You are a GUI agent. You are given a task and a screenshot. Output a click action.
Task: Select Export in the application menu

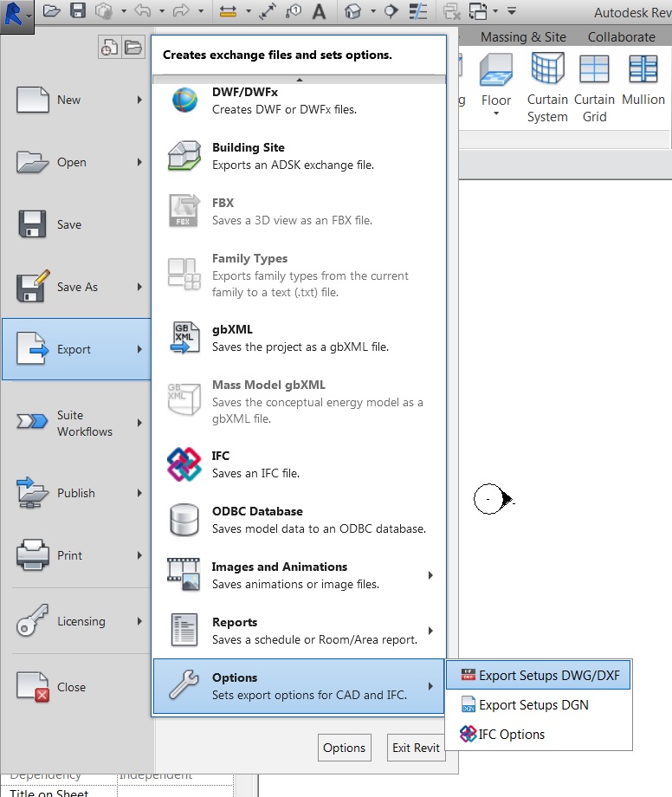pos(76,349)
